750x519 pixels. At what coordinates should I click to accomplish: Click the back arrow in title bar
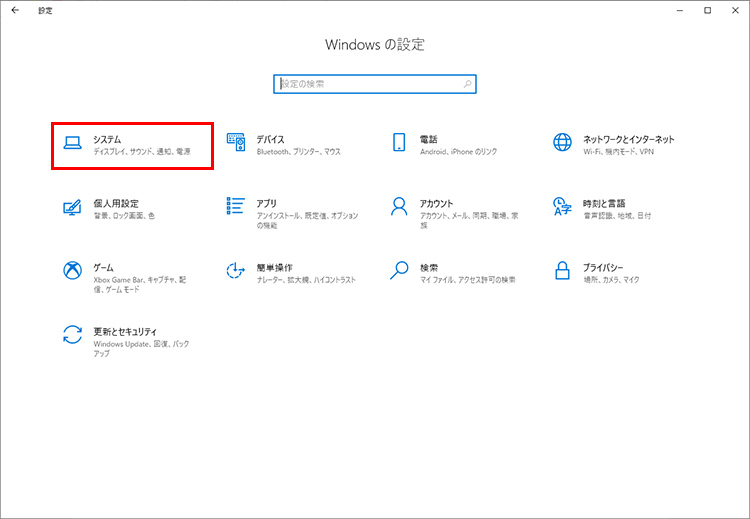click(x=14, y=10)
